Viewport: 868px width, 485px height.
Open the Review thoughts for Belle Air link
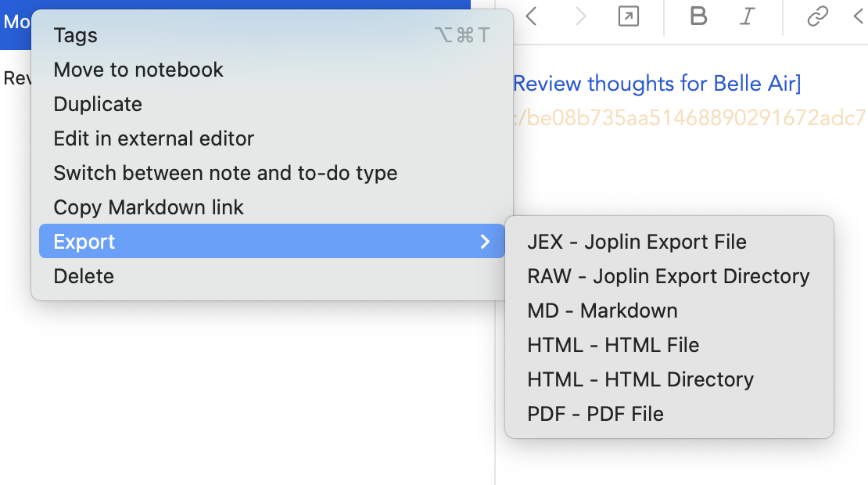(657, 84)
